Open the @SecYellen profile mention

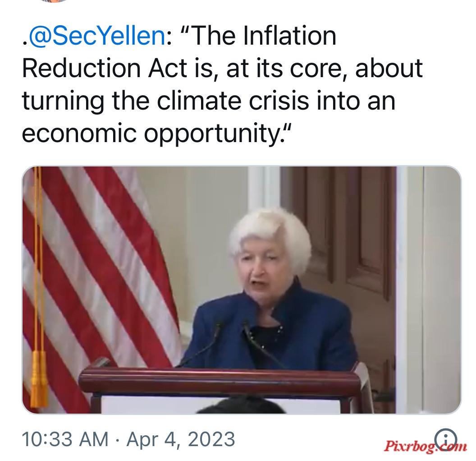(x=97, y=36)
